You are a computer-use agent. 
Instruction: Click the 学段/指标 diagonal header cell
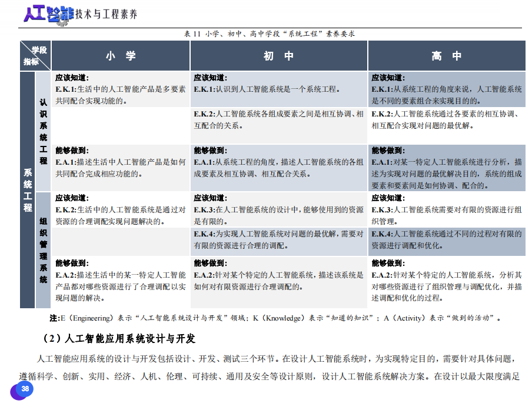pos(35,56)
